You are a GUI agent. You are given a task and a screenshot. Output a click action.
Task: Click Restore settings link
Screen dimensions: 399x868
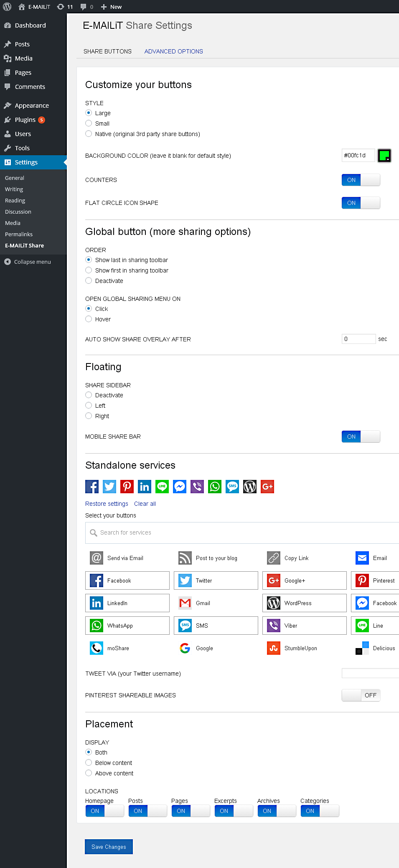107,504
